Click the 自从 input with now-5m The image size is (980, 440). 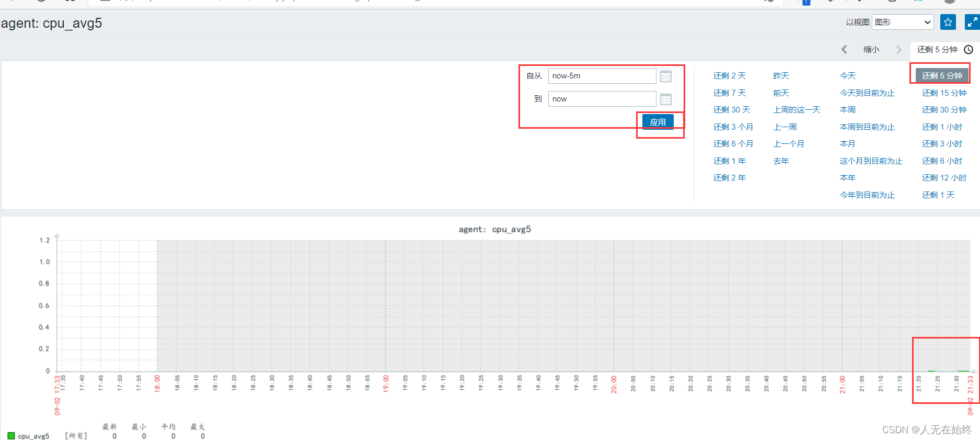coord(602,76)
